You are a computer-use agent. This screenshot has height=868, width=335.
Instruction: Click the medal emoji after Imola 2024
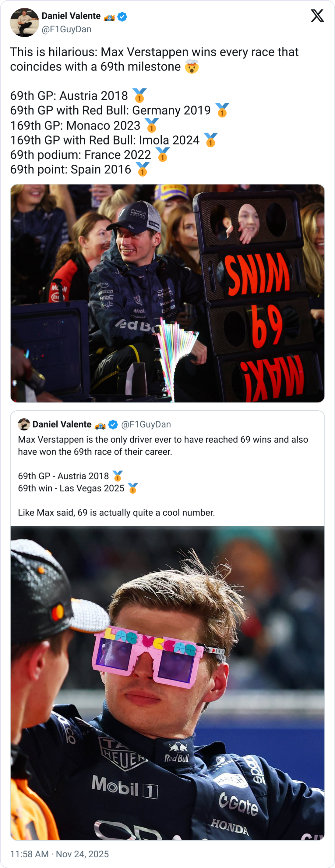pos(210,140)
